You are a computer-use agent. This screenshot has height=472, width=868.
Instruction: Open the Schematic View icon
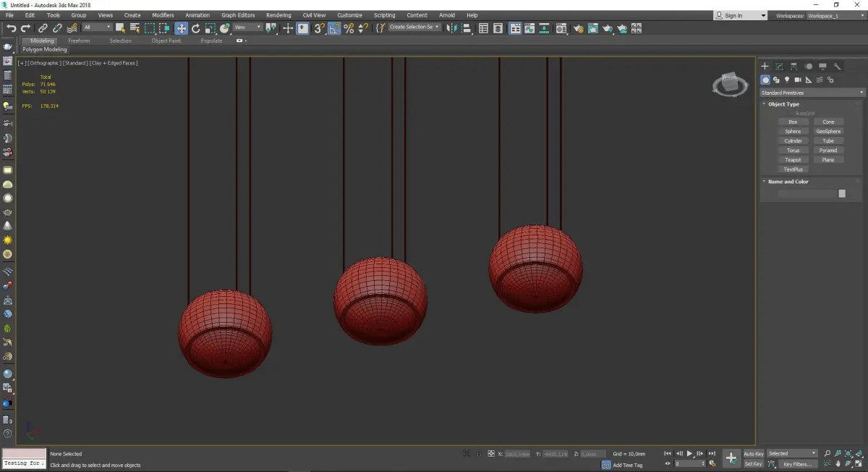point(544,28)
